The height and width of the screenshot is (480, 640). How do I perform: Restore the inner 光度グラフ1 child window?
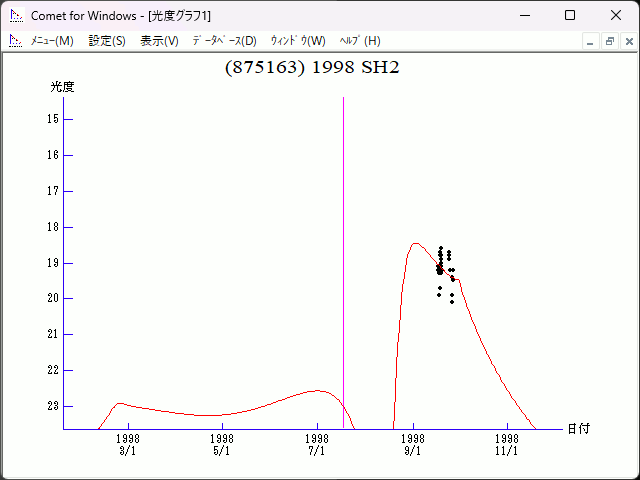[x=610, y=41]
